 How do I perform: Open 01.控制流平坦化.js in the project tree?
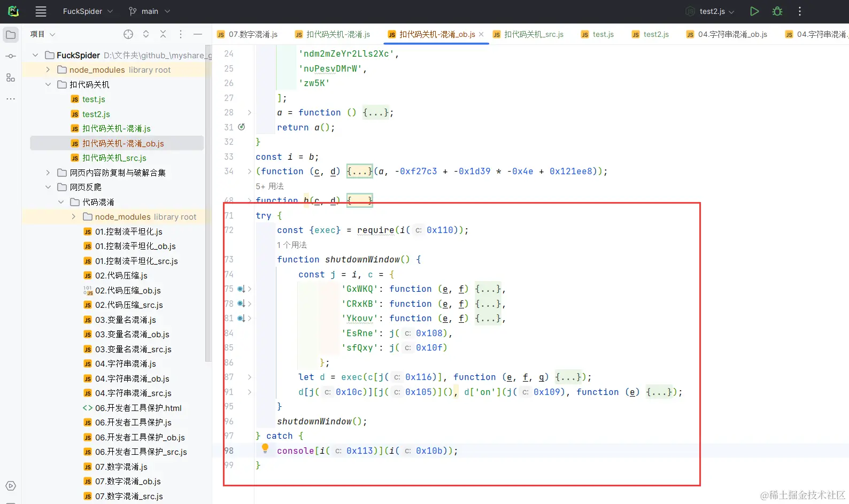129,232
